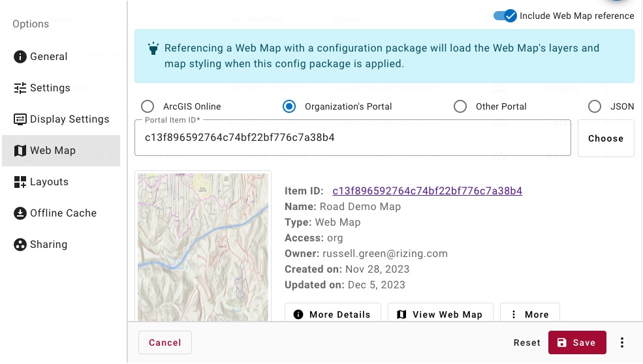Select the Other Portal radio option
This screenshot has width=643, height=364.
(x=460, y=106)
